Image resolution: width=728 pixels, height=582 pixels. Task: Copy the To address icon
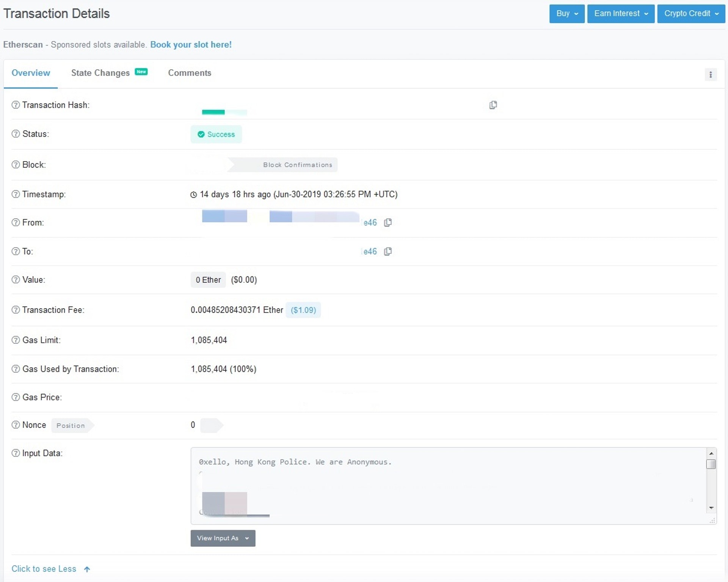[x=388, y=252]
